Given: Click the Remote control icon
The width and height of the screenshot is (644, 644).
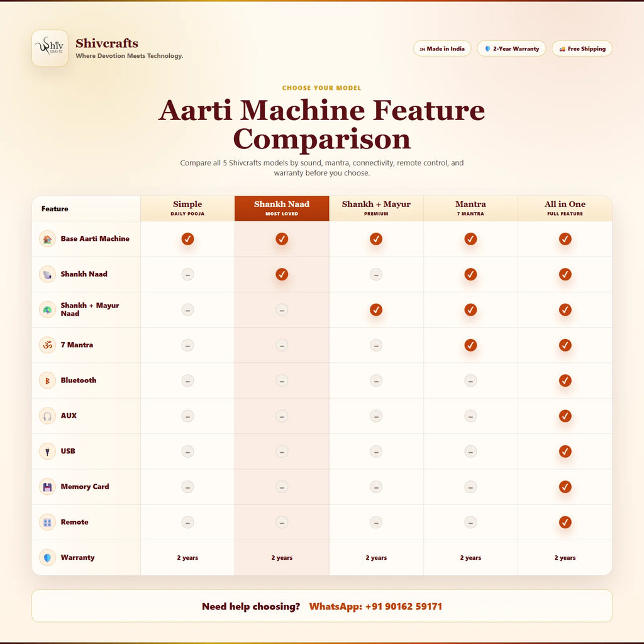Looking at the screenshot, I should (47, 523).
